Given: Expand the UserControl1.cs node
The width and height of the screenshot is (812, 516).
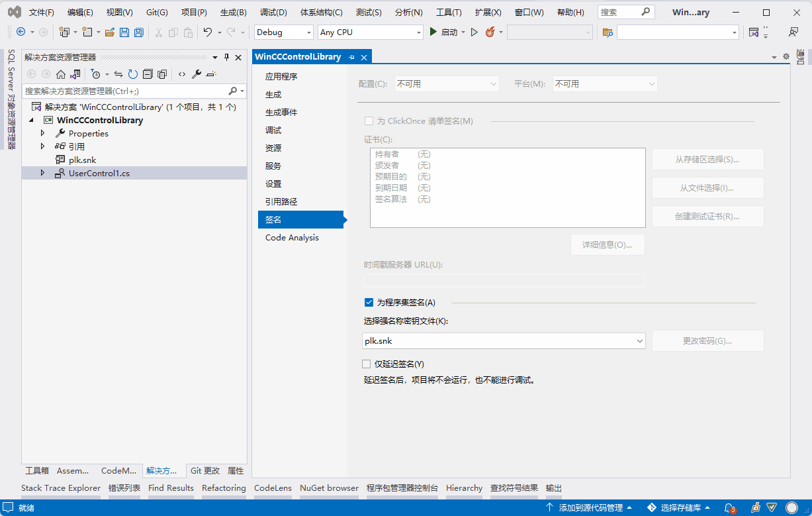Looking at the screenshot, I should pyautogui.click(x=43, y=173).
